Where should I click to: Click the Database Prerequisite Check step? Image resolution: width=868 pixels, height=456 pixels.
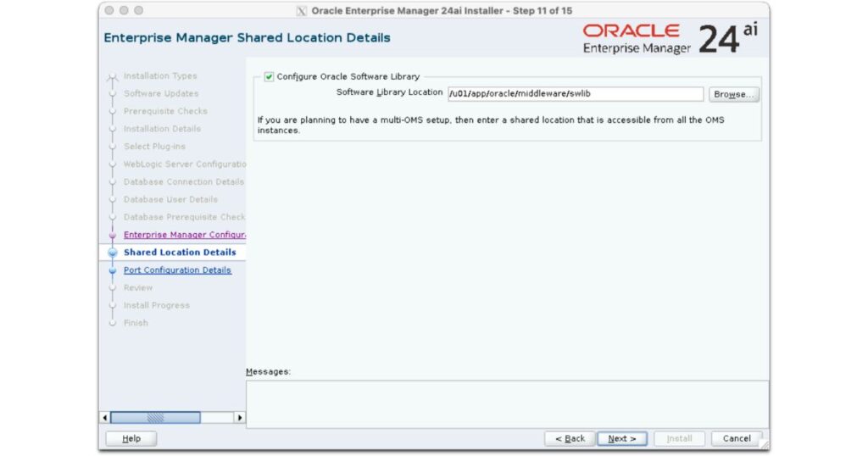click(x=184, y=218)
